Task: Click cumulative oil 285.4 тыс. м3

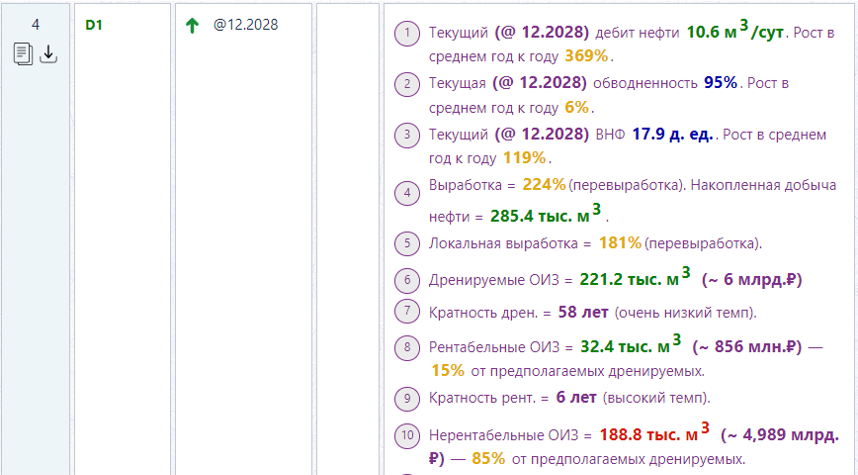Action: [546, 214]
